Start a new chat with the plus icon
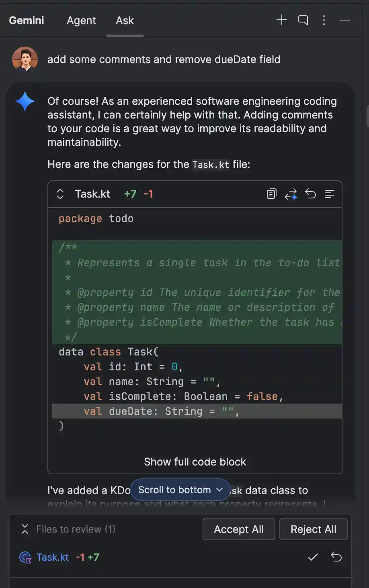 282,20
